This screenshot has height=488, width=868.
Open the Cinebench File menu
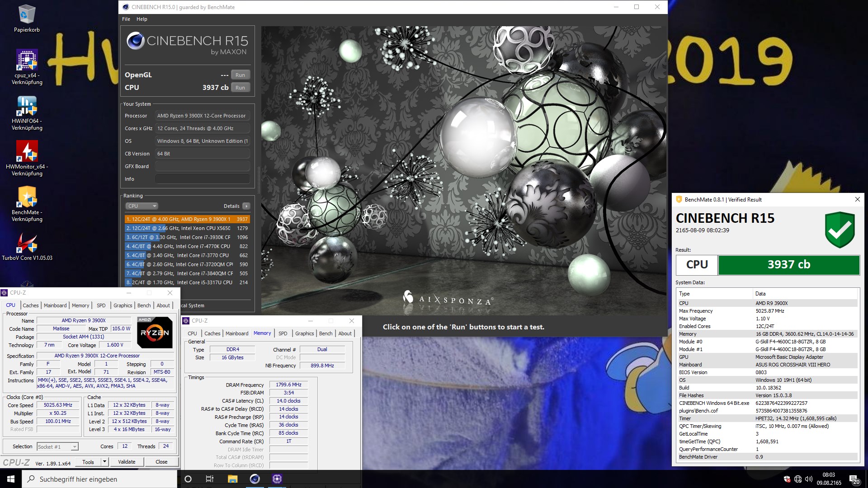tap(126, 19)
